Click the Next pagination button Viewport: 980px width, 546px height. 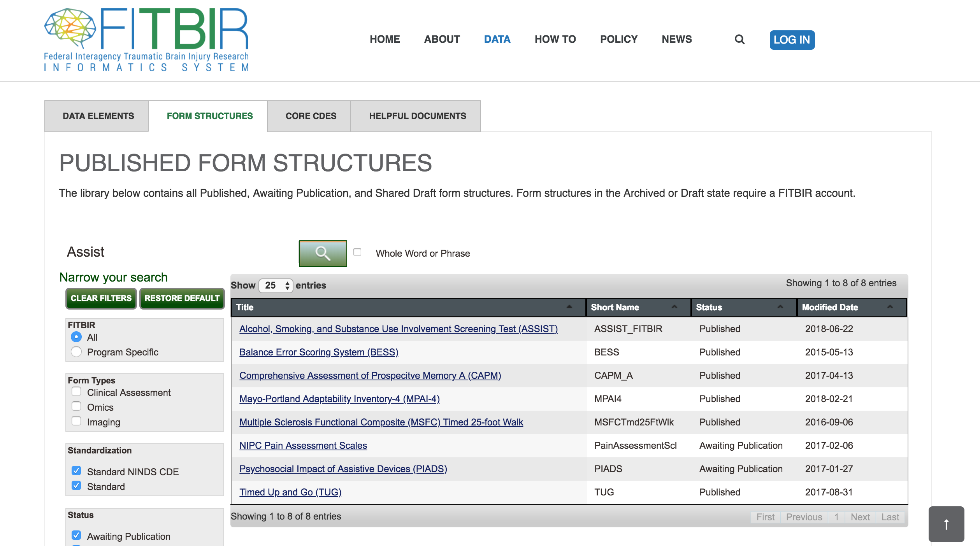click(x=860, y=517)
